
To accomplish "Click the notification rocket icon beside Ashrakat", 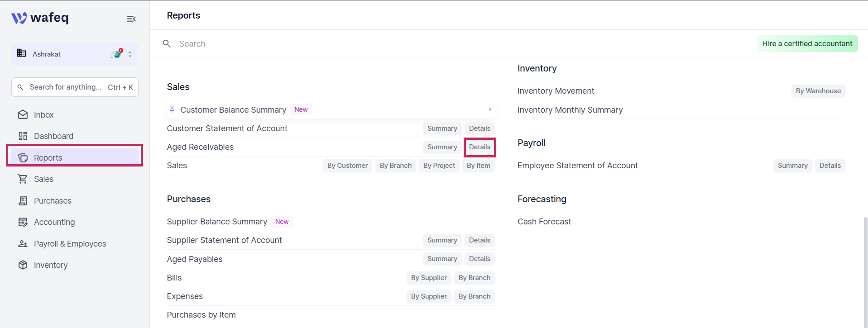I will tap(117, 53).
